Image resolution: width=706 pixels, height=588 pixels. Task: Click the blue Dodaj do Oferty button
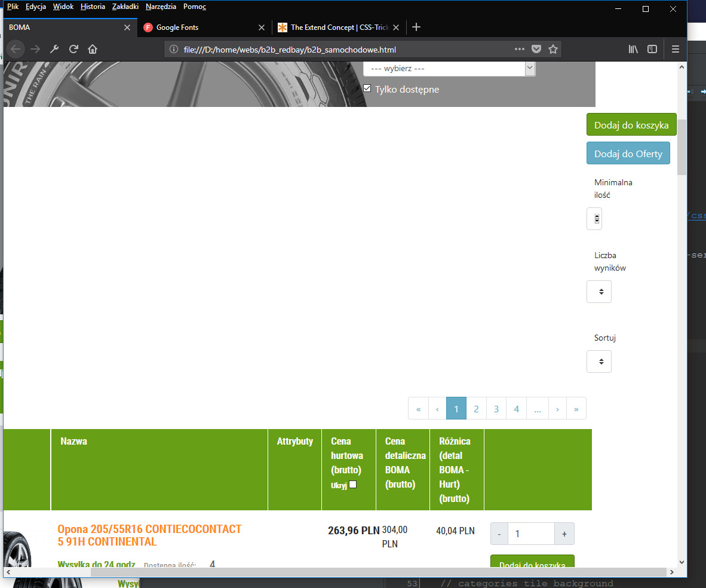(628, 154)
